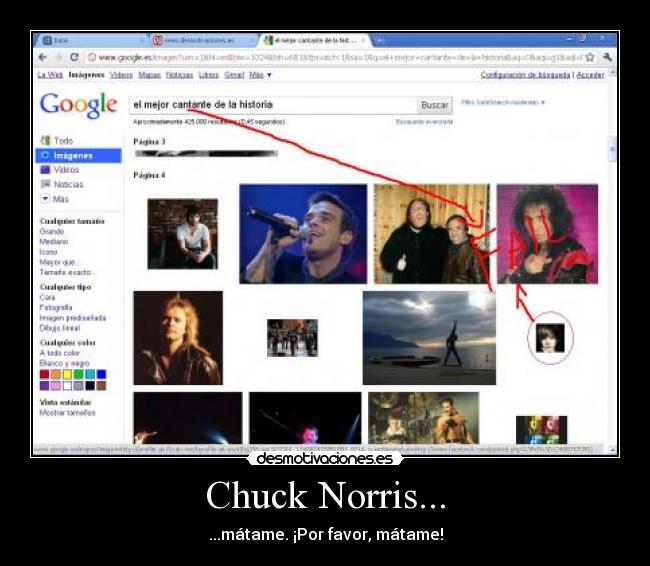The image size is (650, 566).
Task: Open the 'Tamaño exacto...' filter
Action: (x=67, y=272)
